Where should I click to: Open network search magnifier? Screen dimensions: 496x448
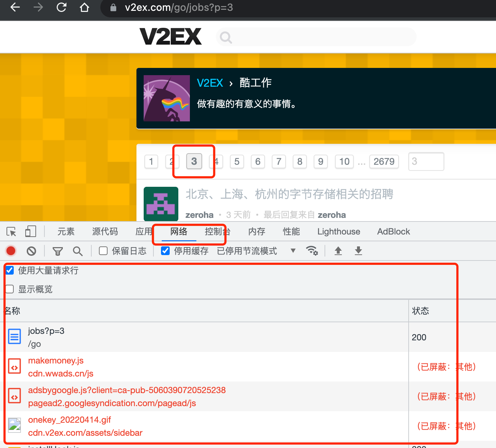click(78, 251)
